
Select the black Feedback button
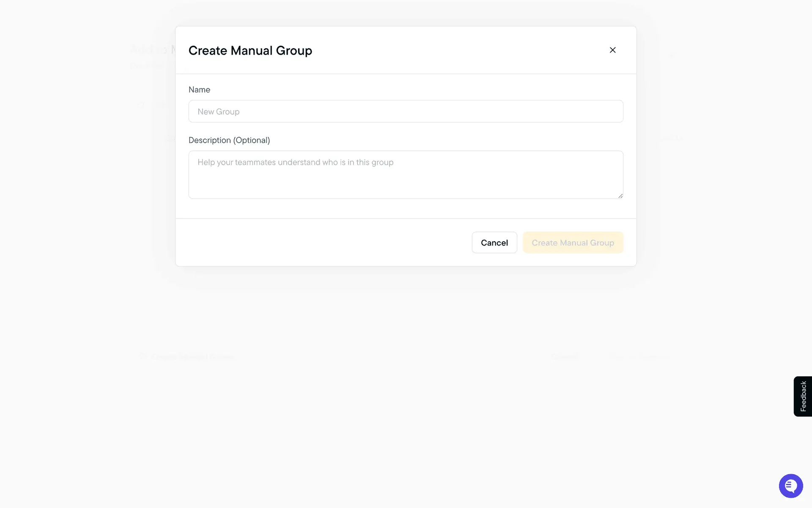(803, 396)
